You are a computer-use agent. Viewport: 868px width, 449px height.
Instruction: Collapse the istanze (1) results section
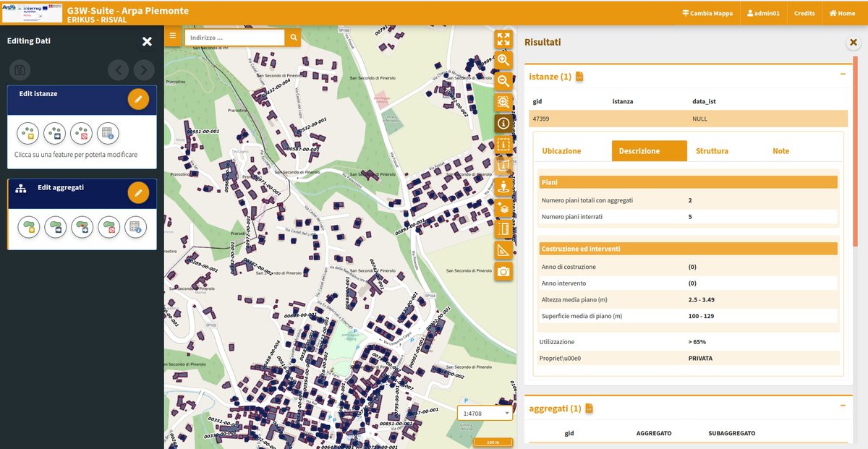(841, 74)
